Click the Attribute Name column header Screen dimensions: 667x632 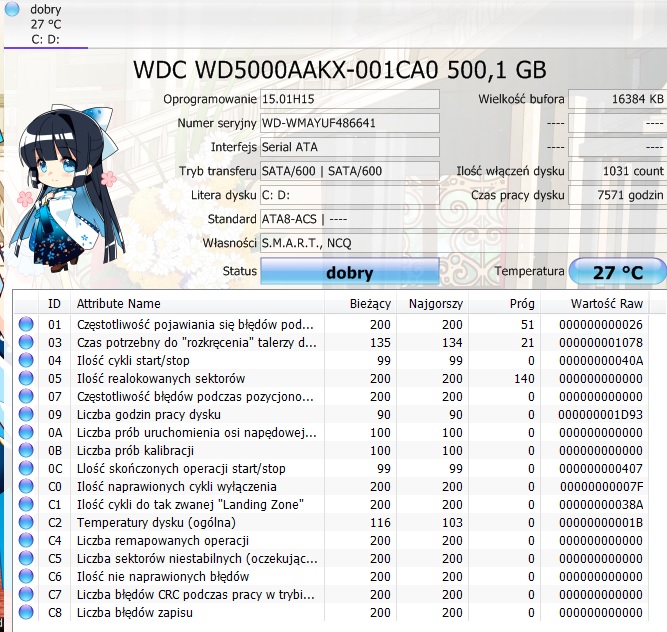pyautogui.click(x=197, y=304)
